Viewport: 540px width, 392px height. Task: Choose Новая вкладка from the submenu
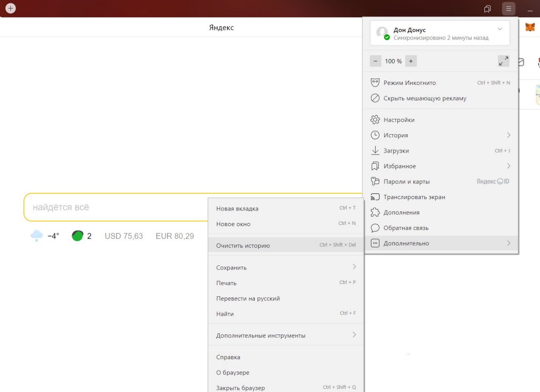[237, 209]
